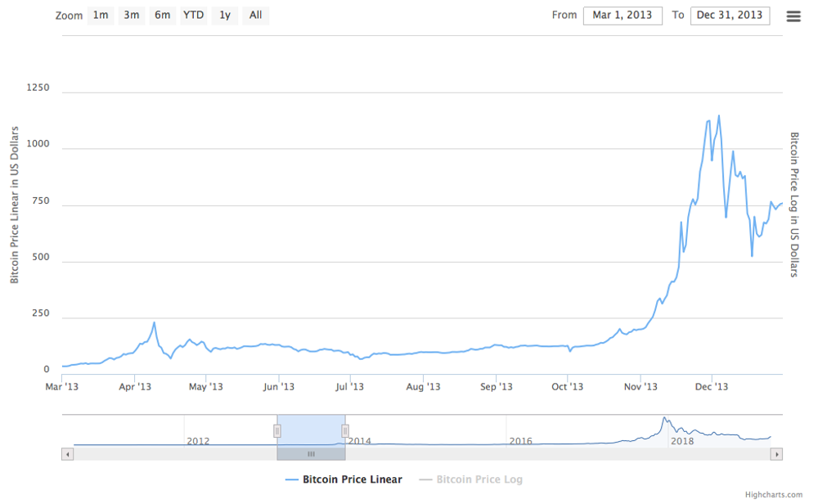
Task: Click the 2012 label in navigator
Action: click(198, 441)
